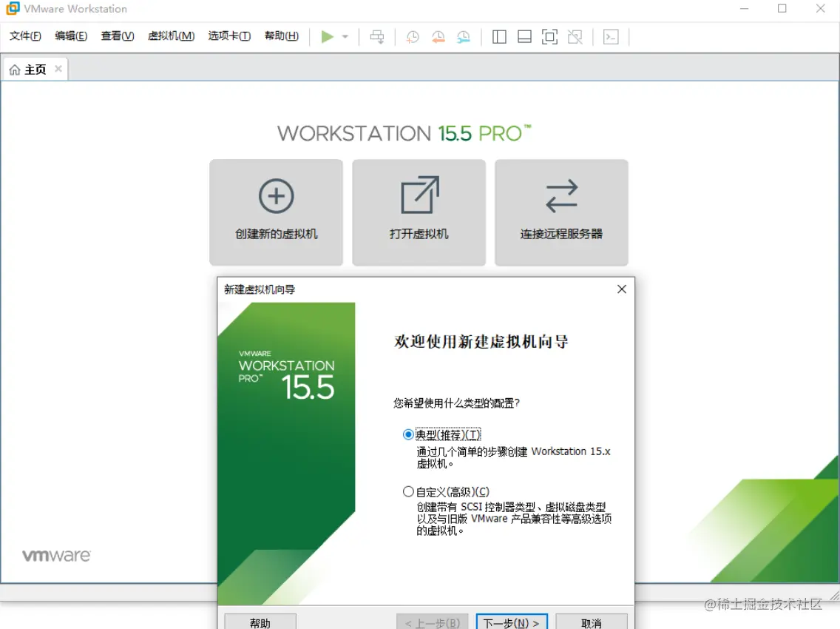Click the revert to snapshot icon
Screen dimensions: 840x629
pos(438,37)
